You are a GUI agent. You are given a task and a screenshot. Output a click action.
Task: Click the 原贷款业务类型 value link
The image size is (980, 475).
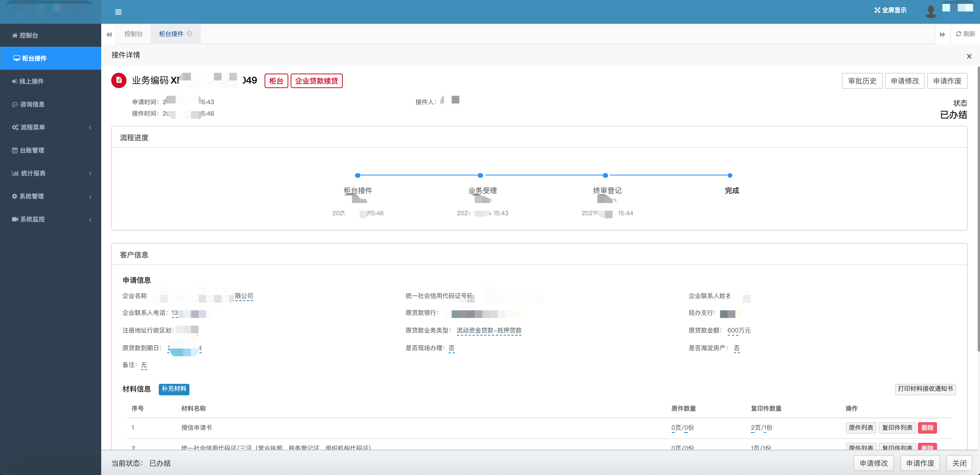[x=489, y=331]
